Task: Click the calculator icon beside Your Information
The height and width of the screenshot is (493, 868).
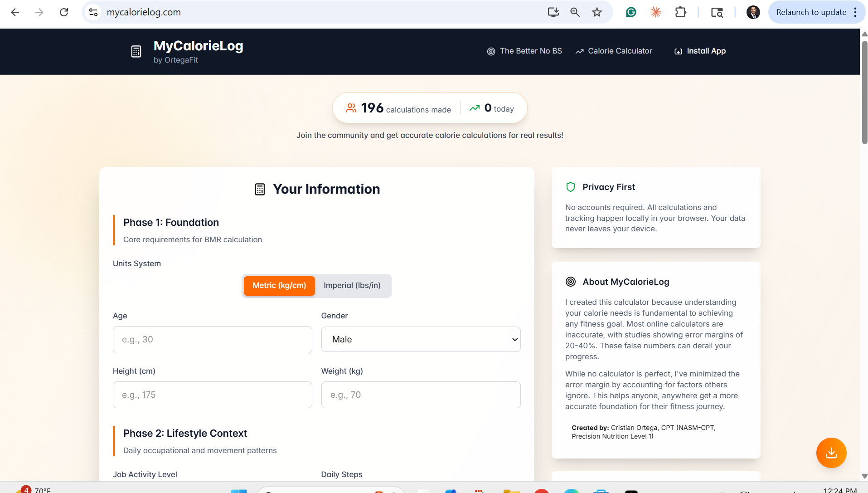Action: tap(260, 189)
